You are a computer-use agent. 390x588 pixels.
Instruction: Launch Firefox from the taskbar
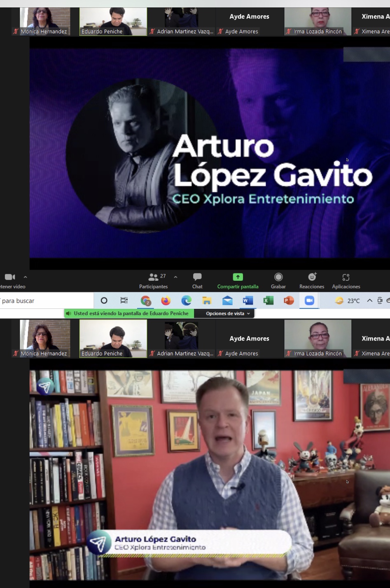(x=166, y=301)
